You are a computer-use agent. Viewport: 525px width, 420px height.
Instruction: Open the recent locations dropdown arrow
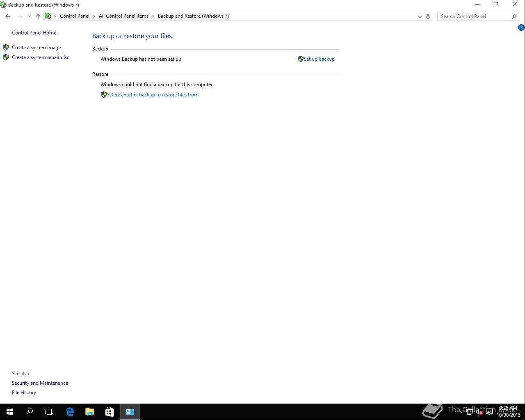[x=30, y=16]
